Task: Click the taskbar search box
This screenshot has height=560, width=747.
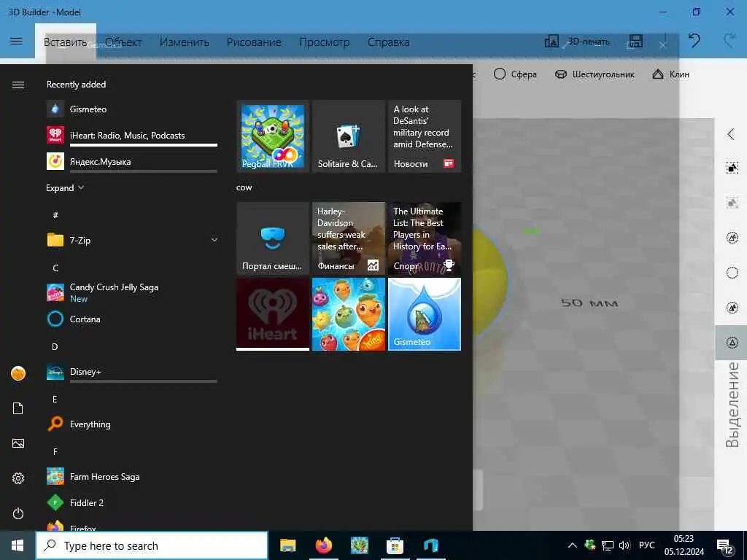Action: click(x=152, y=545)
